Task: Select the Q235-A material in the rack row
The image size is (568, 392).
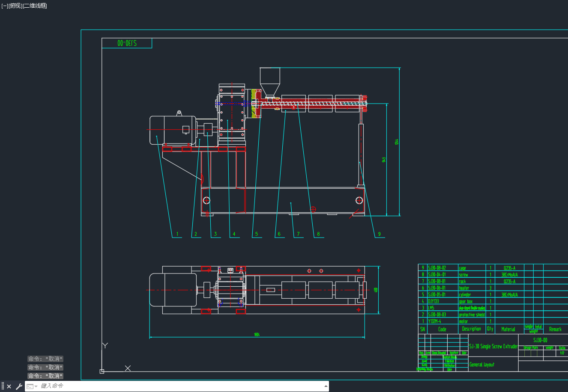Action: point(510,281)
